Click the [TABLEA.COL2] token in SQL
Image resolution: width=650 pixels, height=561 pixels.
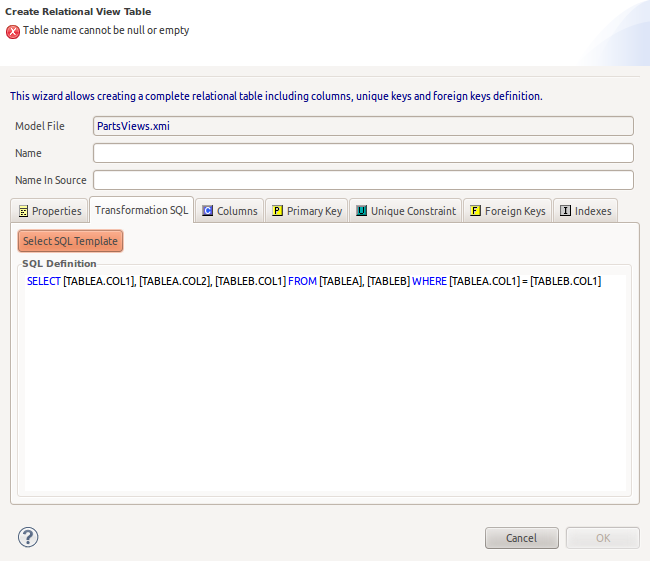click(175, 281)
